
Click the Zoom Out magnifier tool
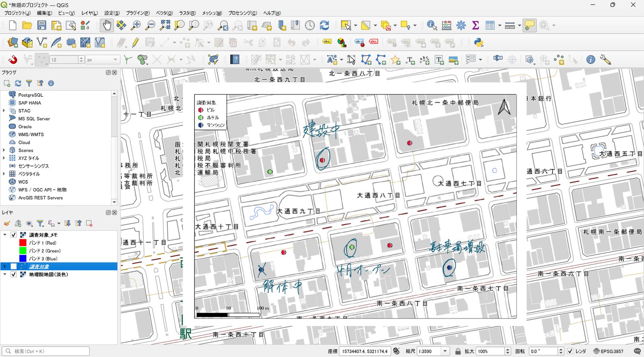point(150,26)
